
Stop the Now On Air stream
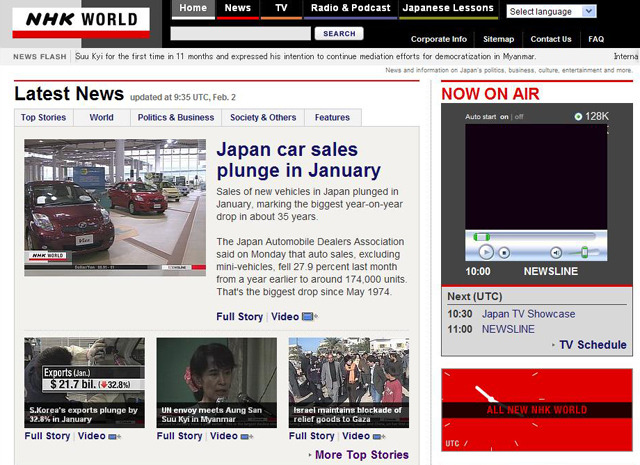(x=504, y=253)
